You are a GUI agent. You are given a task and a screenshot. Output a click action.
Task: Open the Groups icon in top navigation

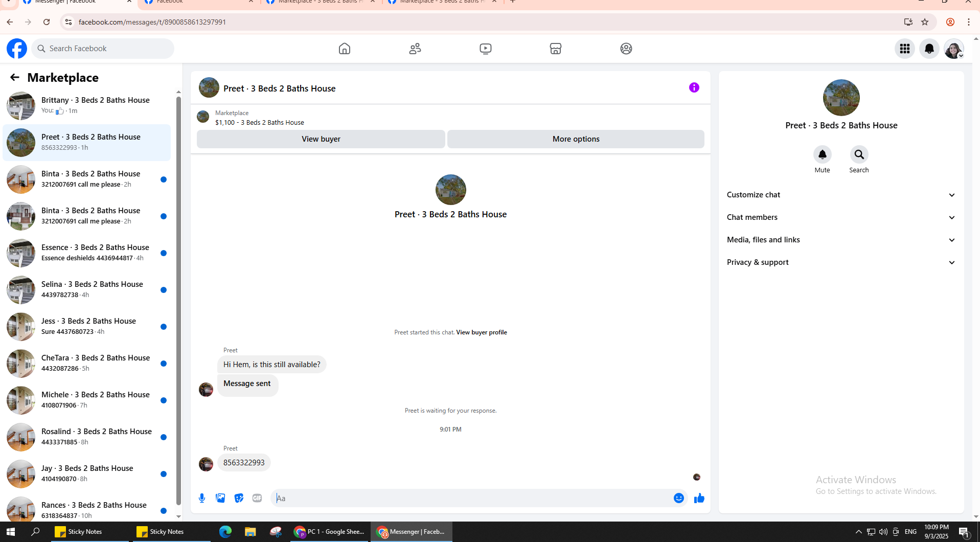(626, 49)
